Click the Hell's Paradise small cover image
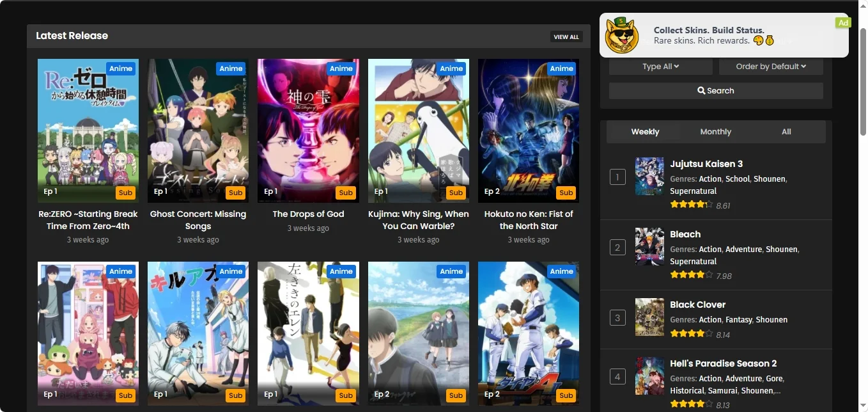This screenshot has height=412, width=868. 649,376
